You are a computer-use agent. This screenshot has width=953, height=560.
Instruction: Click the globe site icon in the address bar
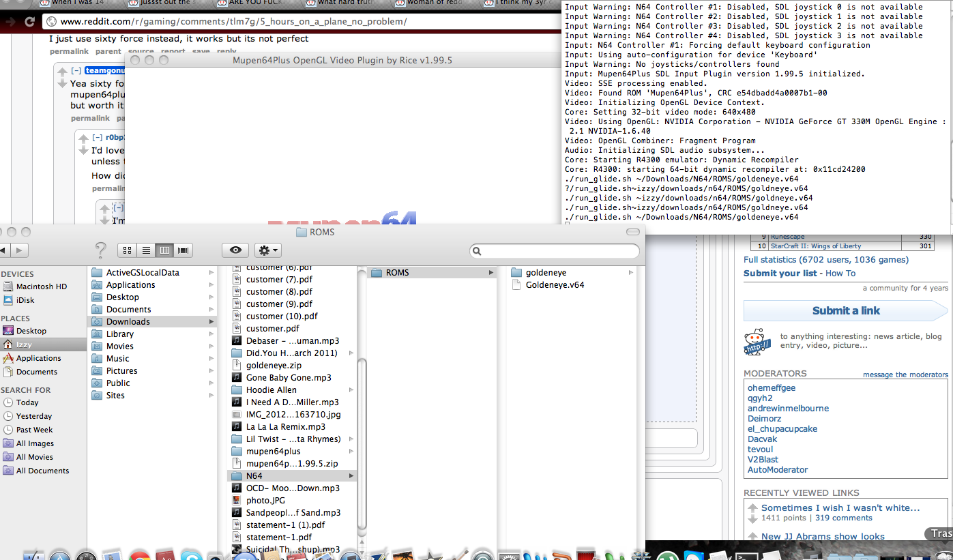pos(52,22)
